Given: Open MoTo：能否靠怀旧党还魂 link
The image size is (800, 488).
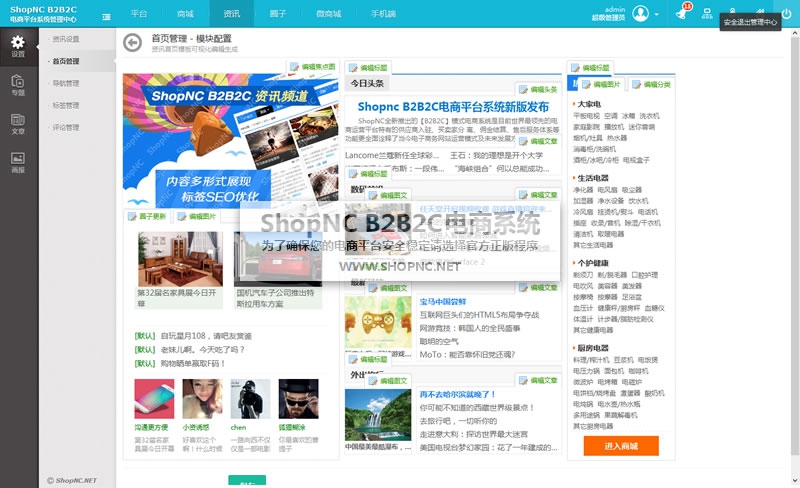Looking at the screenshot, I should (x=467, y=354).
